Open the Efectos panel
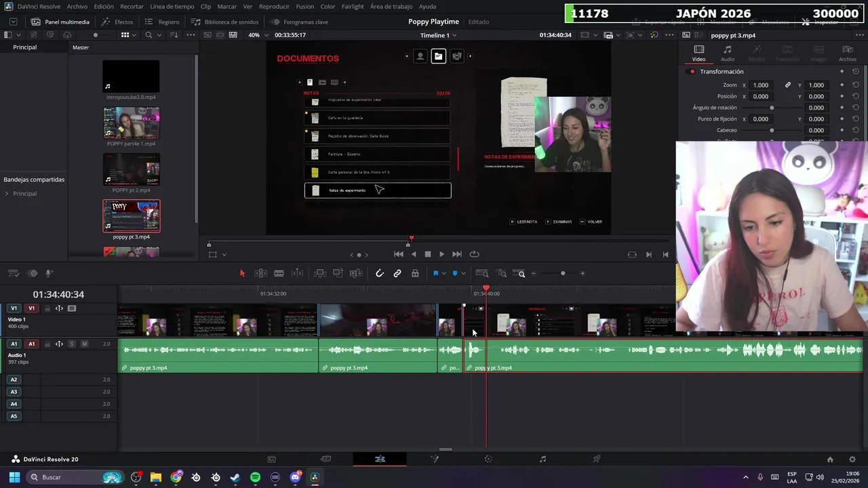The image size is (868, 488). click(117, 22)
